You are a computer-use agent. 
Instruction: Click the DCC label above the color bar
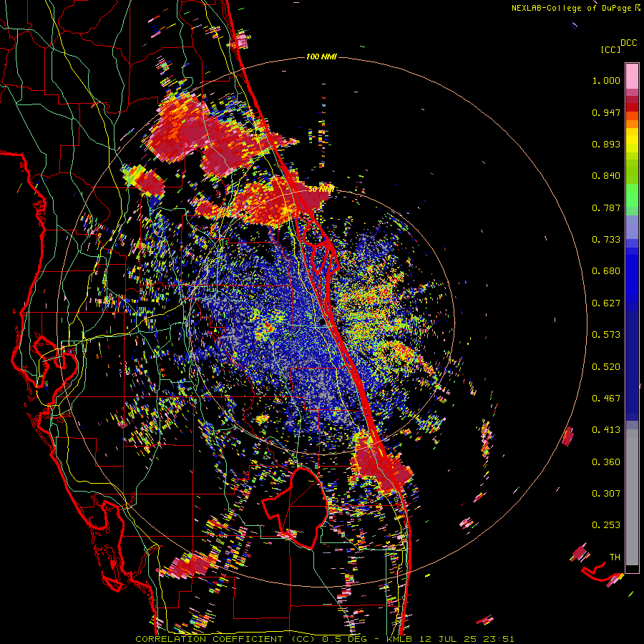pos(628,43)
